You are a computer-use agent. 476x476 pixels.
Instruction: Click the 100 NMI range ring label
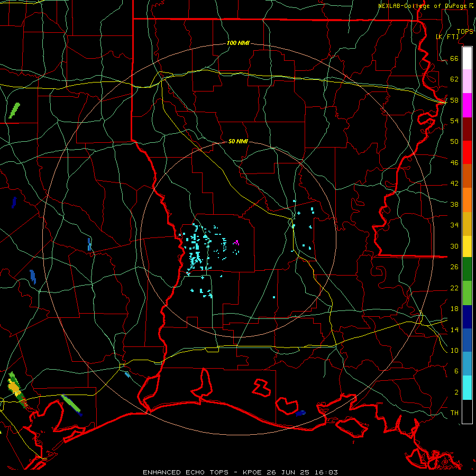click(x=239, y=43)
